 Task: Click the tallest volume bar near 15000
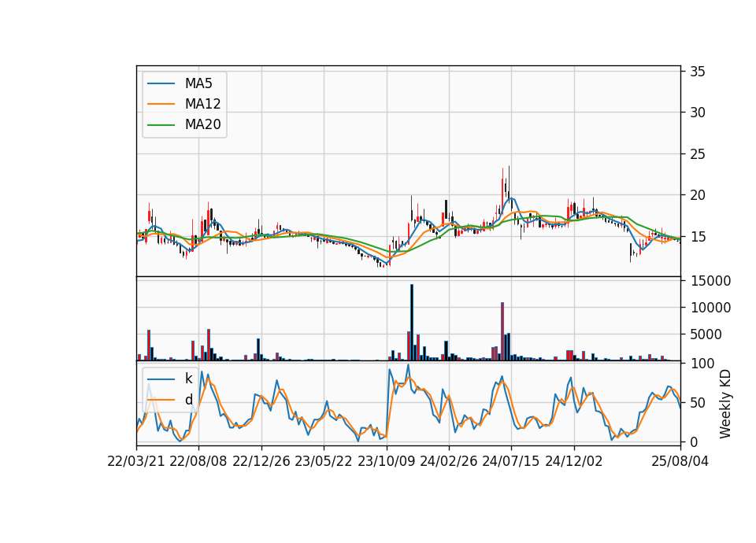(x=412, y=323)
